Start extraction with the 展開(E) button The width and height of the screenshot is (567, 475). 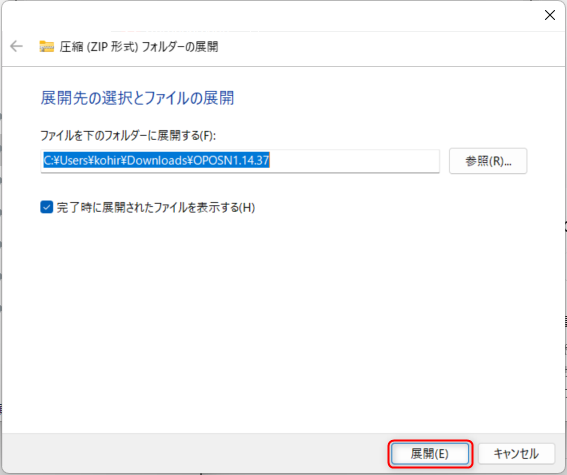430,453
